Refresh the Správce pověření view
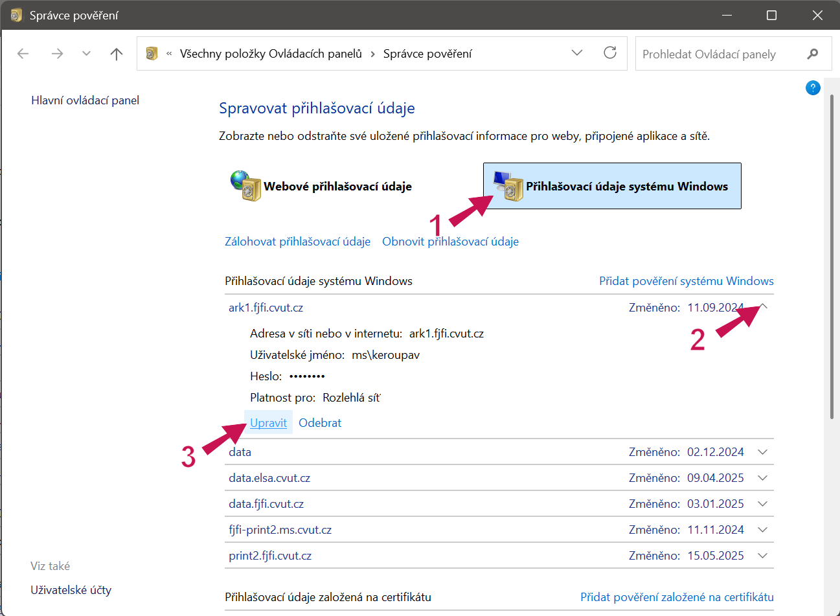The width and height of the screenshot is (840, 616). point(610,53)
